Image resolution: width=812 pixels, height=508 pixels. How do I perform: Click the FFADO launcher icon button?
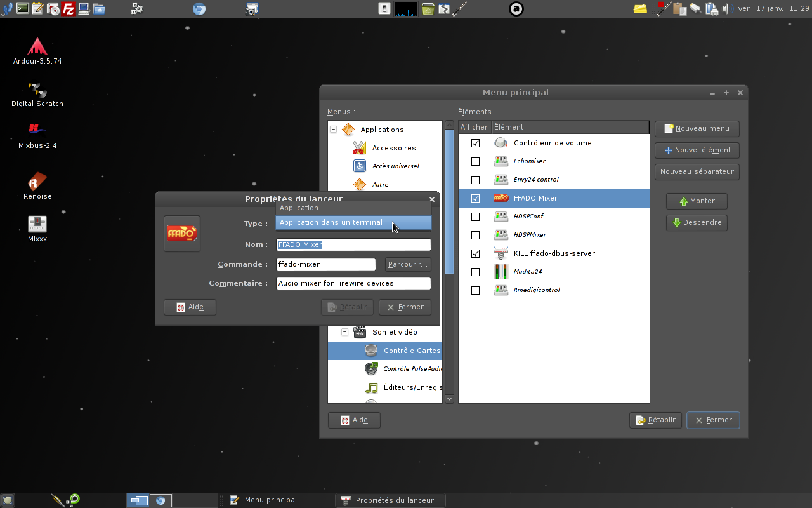pyautogui.click(x=182, y=234)
